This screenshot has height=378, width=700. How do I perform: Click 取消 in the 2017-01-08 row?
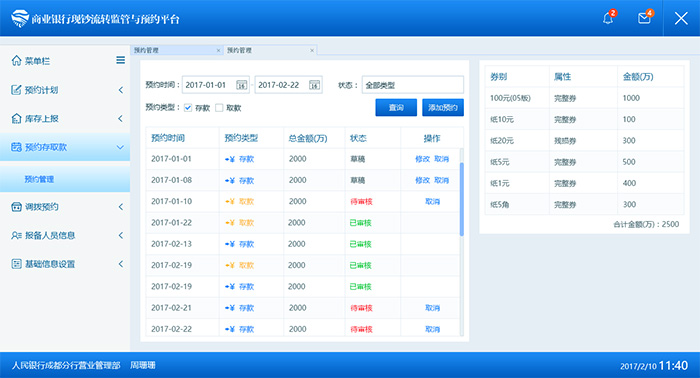(x=442, y=180)
